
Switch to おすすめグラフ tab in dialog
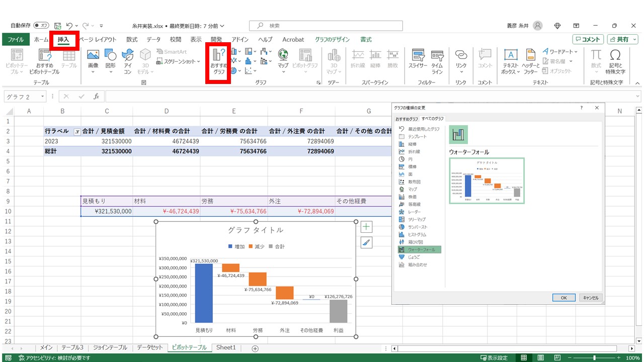tap(407, 119)
